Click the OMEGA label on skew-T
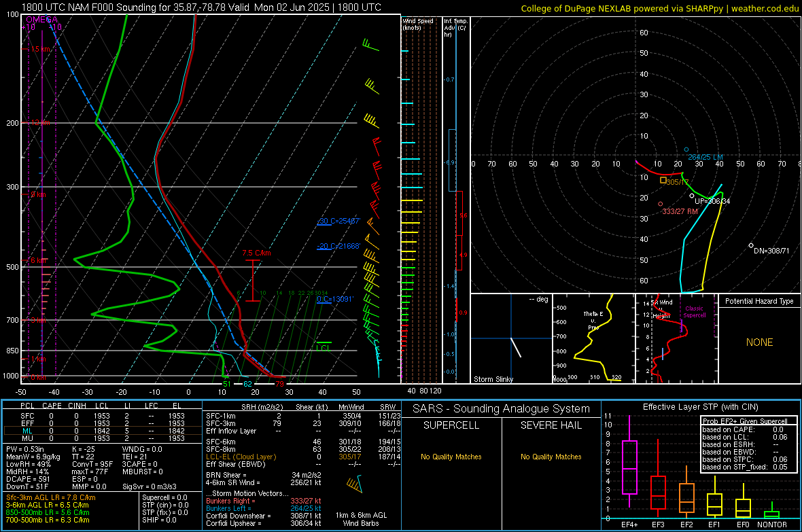This screenshot has height=532, width=802. (x=41, y=20)
